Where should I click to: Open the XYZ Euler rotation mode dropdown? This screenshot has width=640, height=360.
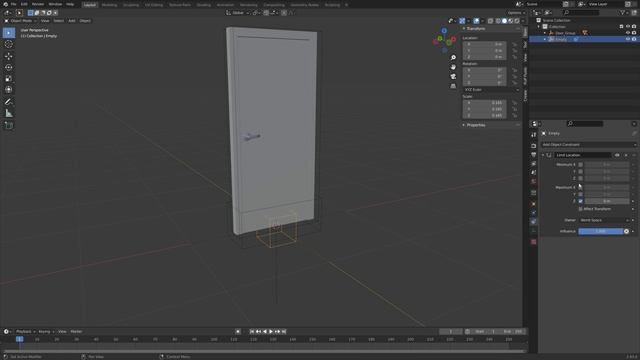click(492, 90)
